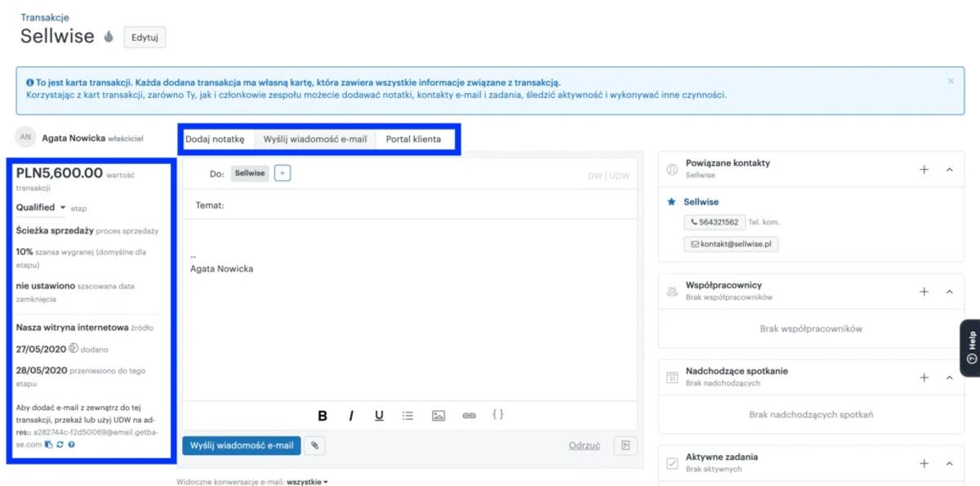Add an active task with plus icon

[924, 463]
